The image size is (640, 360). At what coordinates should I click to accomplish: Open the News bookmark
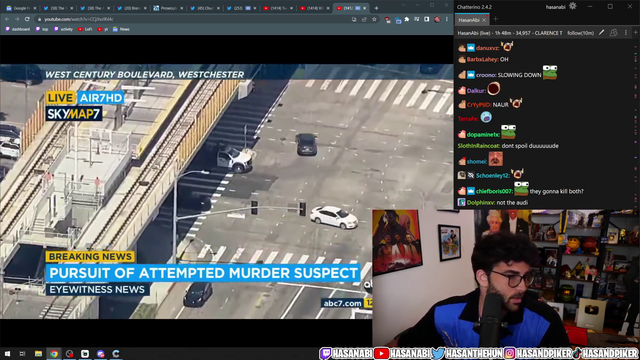coord(121,29)
